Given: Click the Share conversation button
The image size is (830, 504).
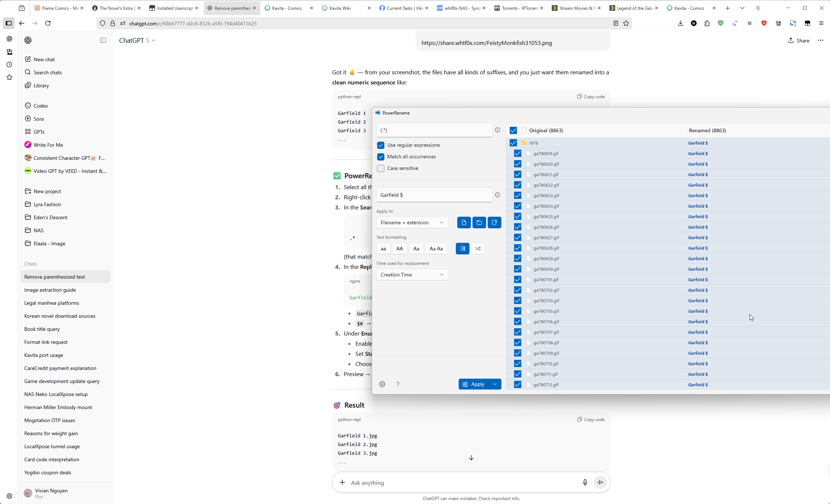Looking at the screenshot, I should (798, 41).
